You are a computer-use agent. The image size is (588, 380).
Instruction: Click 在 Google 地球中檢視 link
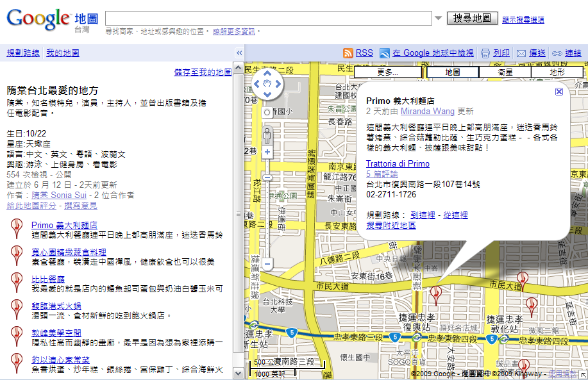tap(433, 53)
